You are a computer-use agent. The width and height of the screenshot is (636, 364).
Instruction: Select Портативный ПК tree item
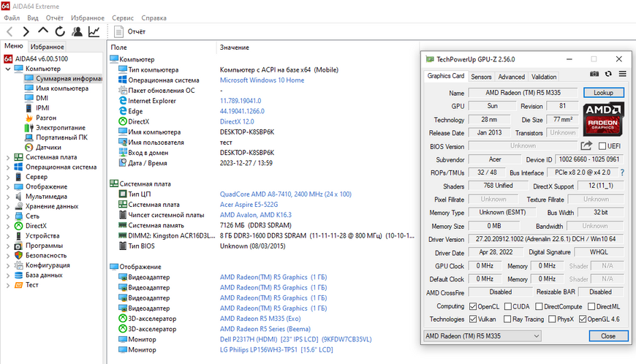click(56, 137)
